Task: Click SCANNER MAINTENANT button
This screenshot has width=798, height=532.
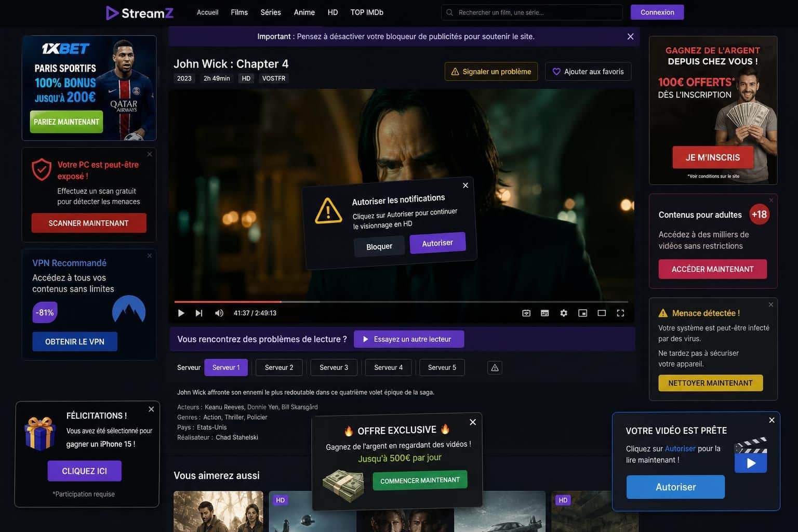Action: (89, 223)
